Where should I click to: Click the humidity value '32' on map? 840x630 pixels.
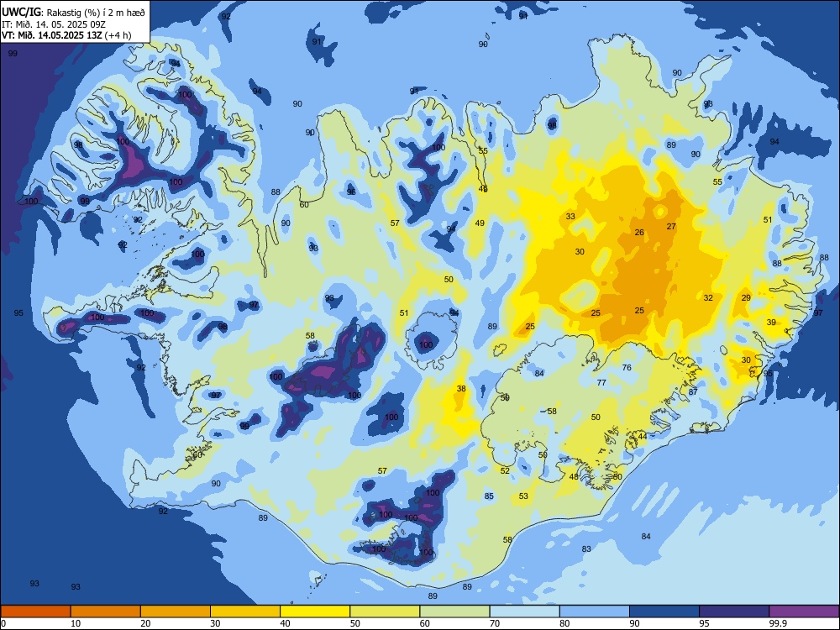(708, 297)
